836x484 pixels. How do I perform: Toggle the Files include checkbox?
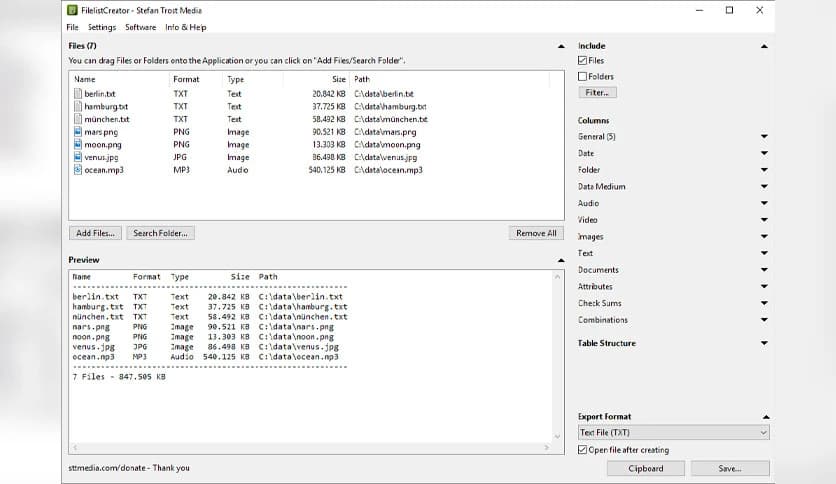[x=582, y=61]
